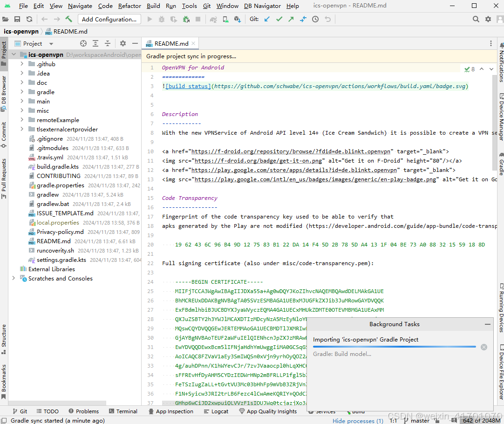Sync project with Gradle files icon
504x424 pixels.
(x=213, y=20)
